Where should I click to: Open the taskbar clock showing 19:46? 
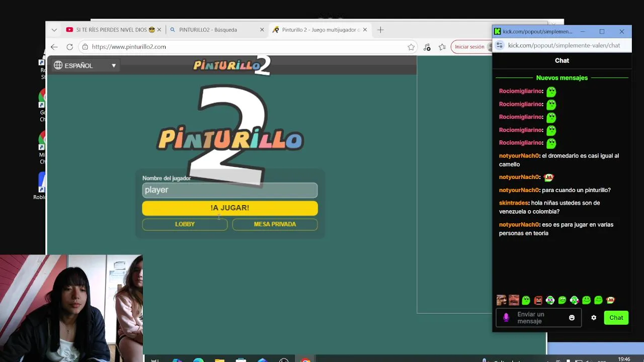[x=624, y=359]
